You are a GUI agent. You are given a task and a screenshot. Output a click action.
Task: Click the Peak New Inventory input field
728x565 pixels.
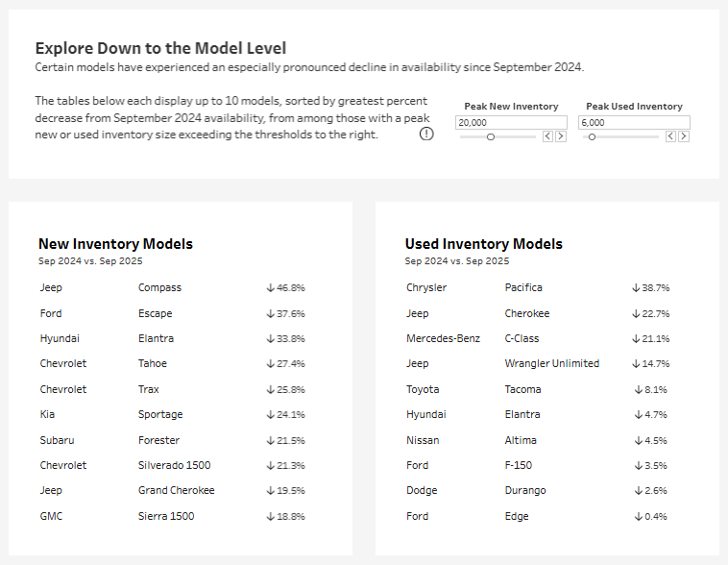pyautogui.click(x=511, y=123)
